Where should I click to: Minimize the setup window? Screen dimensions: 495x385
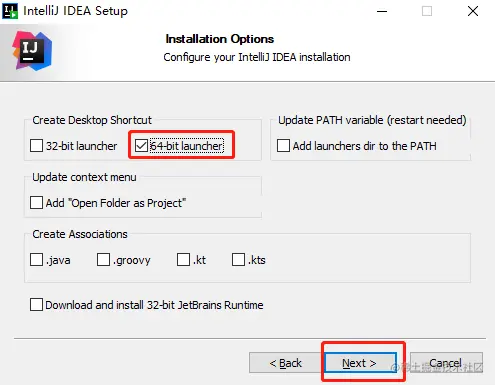click(382, 11)
